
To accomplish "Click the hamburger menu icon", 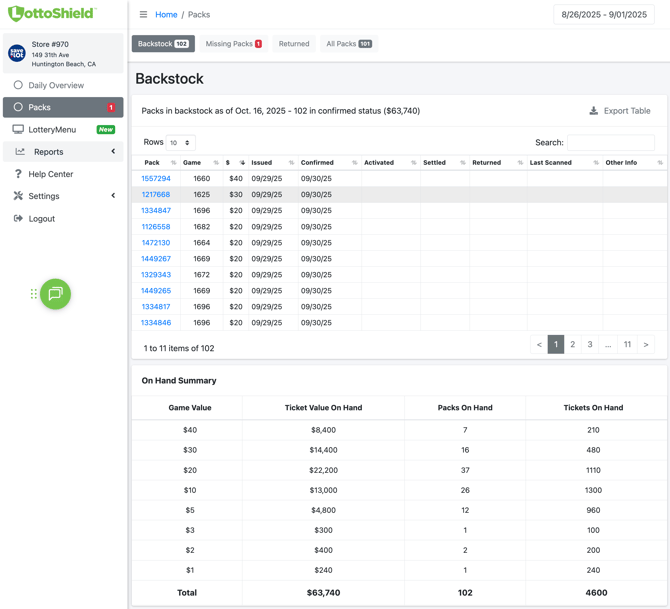I will click(143, 15).
